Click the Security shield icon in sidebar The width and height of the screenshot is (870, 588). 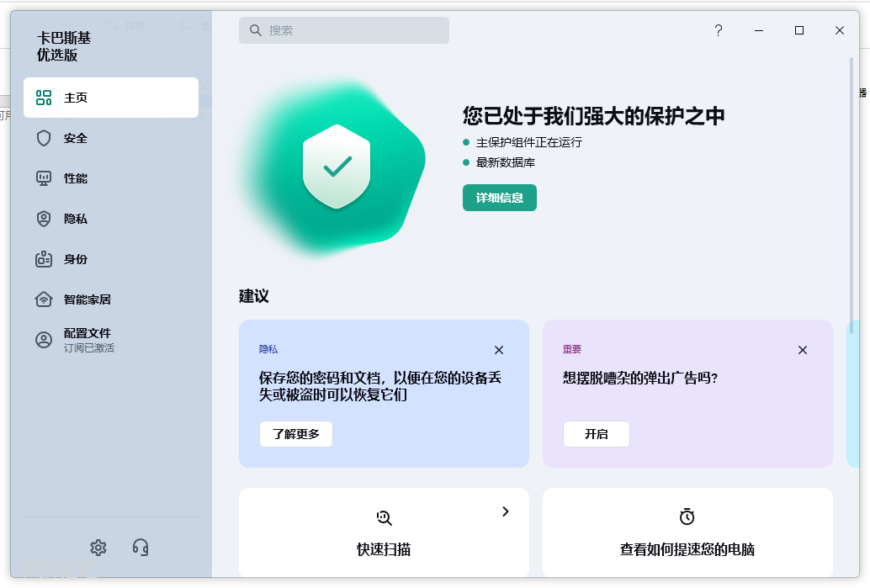[44, 138]
